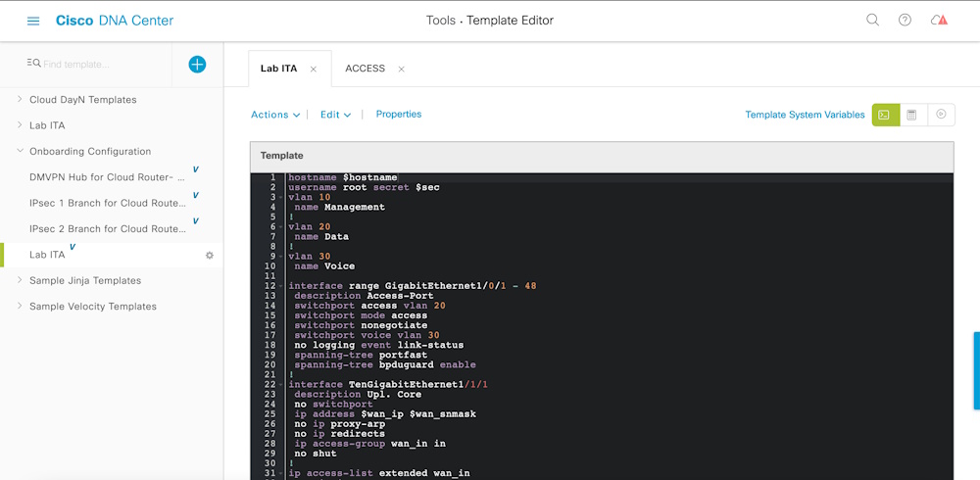Click the username root secret $sec line
This screenshot has width=980, height=480.
pos(364,187)
